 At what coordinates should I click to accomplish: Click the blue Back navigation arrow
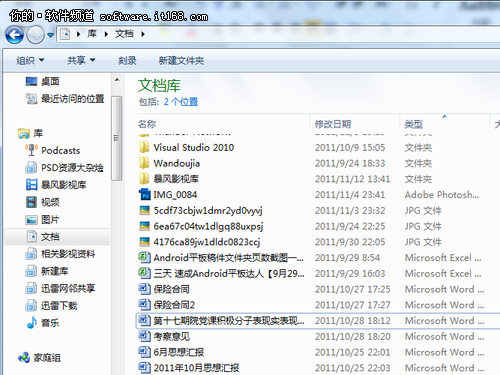tap(15, 34)
